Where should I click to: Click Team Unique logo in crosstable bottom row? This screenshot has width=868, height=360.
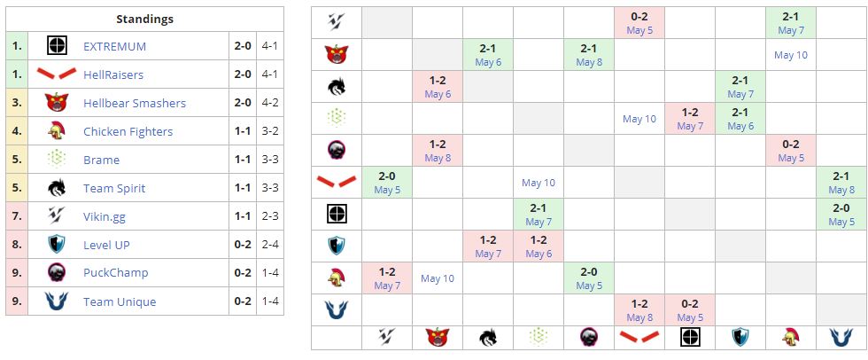tap(841, 338)
